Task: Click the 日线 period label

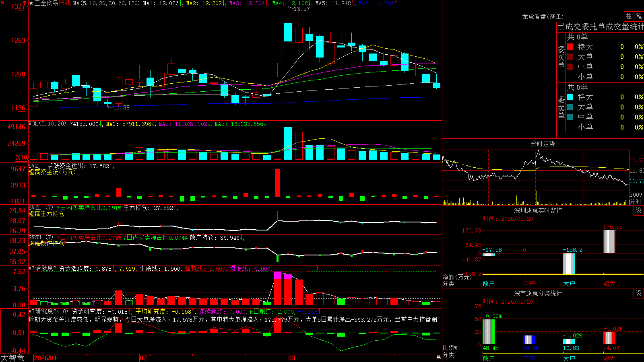Action: point(65,3)
